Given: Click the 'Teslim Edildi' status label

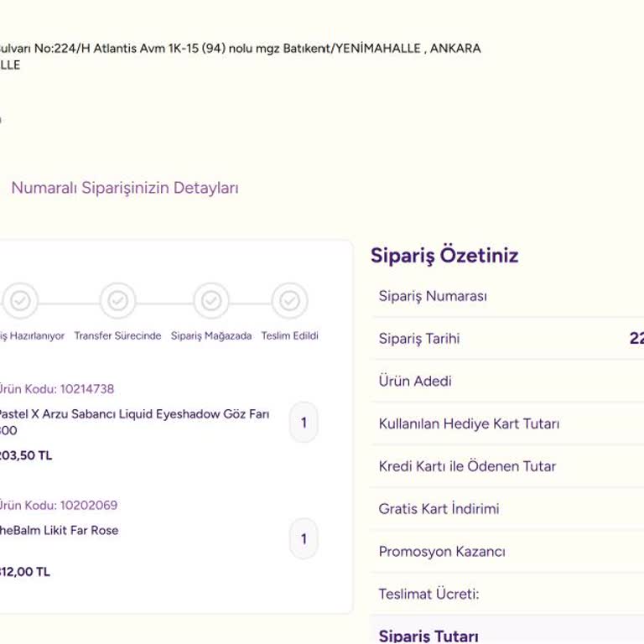Looking at the screenshot, I should point(289,336).
